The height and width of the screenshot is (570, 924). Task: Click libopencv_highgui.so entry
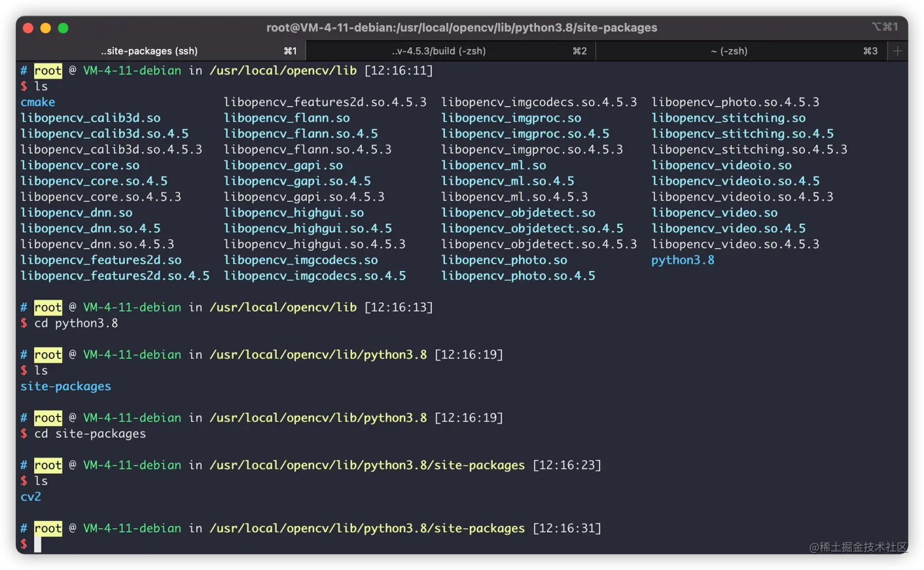293,213
